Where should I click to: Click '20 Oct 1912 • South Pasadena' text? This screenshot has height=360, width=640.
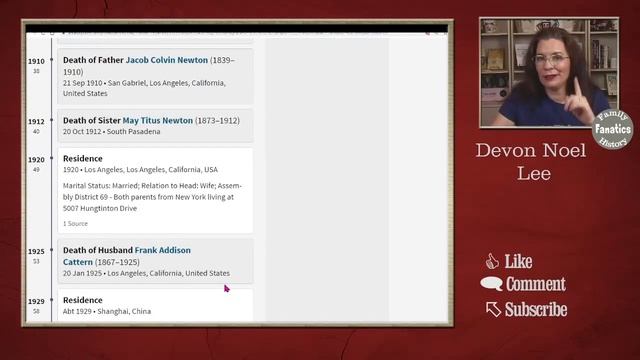pyautogui.click(x=111, y=131)
